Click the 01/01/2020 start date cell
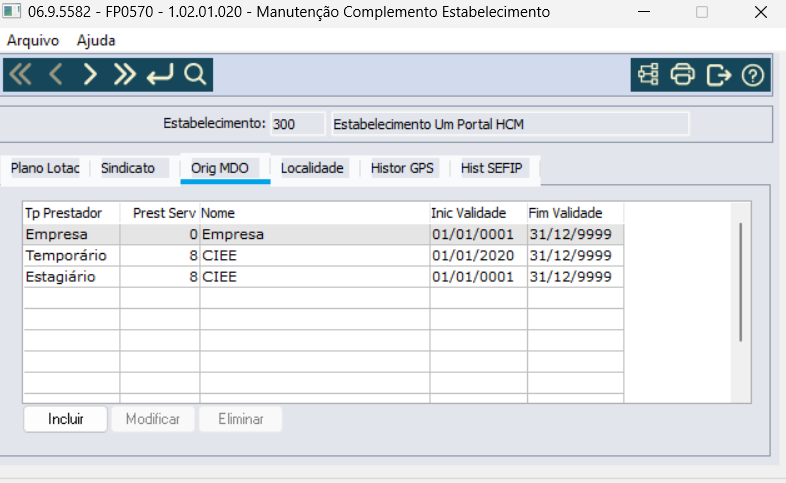The height and width of the screenshot is (483, 786). tap(478, 256)
